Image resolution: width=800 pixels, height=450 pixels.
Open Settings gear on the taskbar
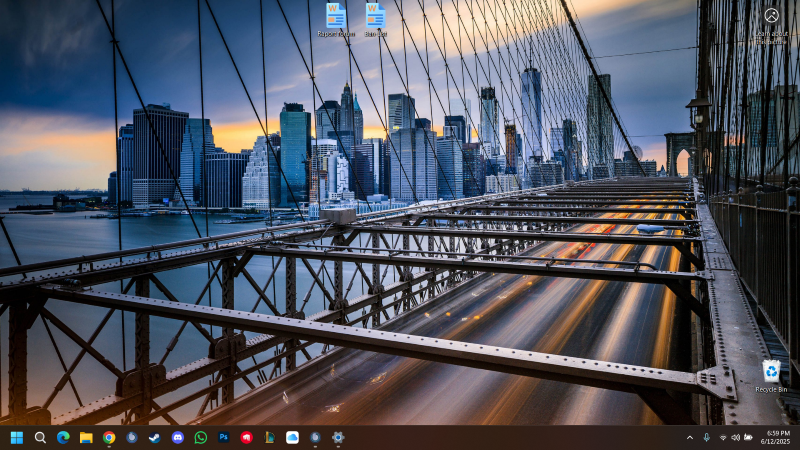tap(338, 437)
